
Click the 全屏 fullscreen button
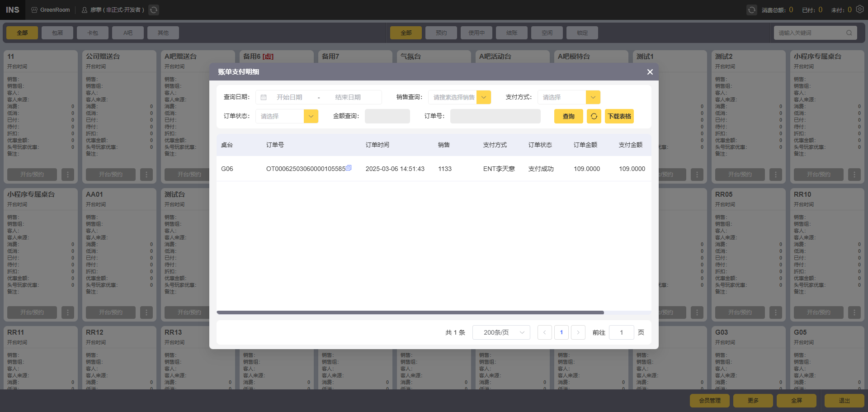(x=797, y=401)
